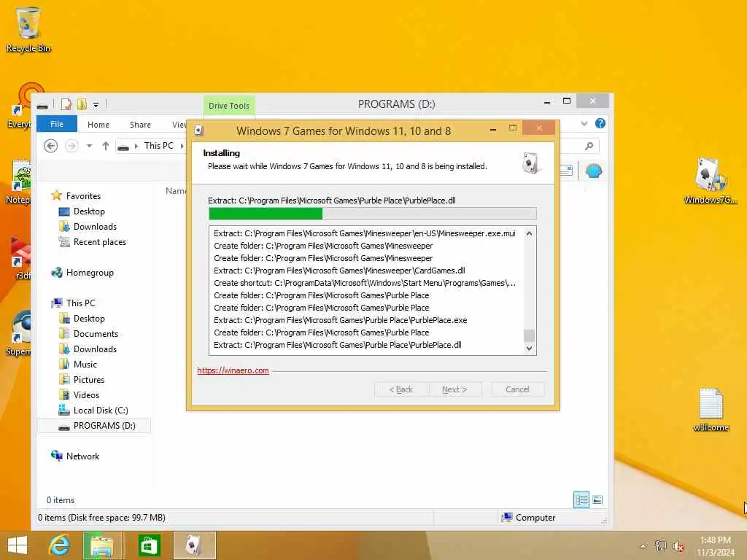Image resolution: width=747 pixels, height=560 pixels.
Task: Click the Forward arrow in Explorer window
Action: point(71,146)
